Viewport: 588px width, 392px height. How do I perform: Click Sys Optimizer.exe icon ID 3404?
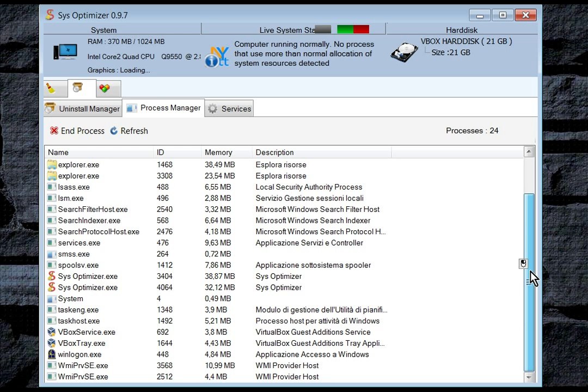point(52,276)
